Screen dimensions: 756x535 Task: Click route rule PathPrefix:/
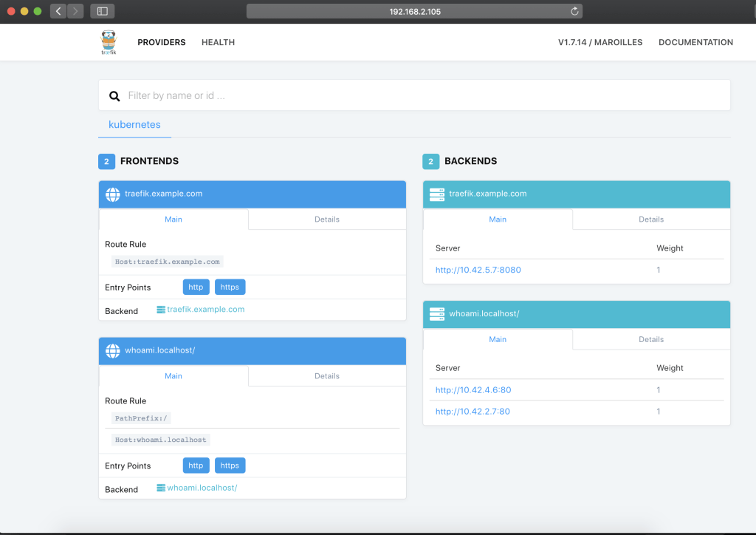(x=141, y=418)
